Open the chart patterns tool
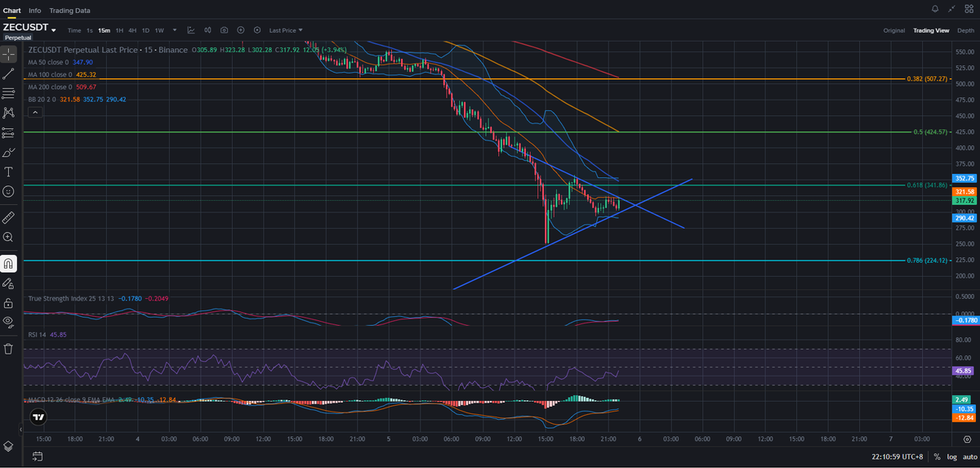This screenshot has width=980, height=468. (8, 113)
